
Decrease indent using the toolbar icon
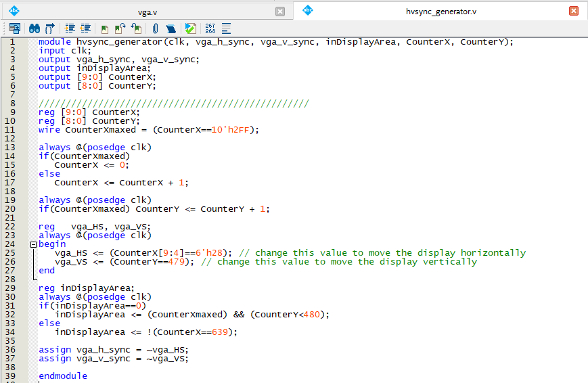85,28
